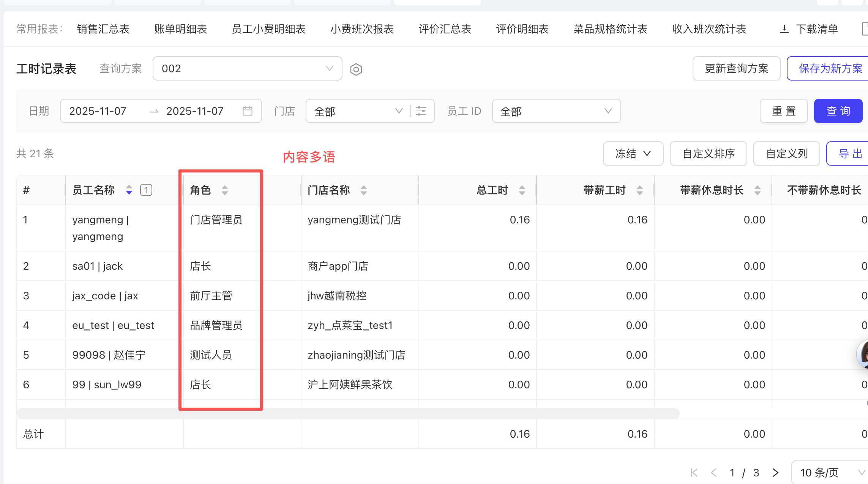
Task: Open the calendar icon in date range
Action: pyautogui.click(x=247, y=111)
